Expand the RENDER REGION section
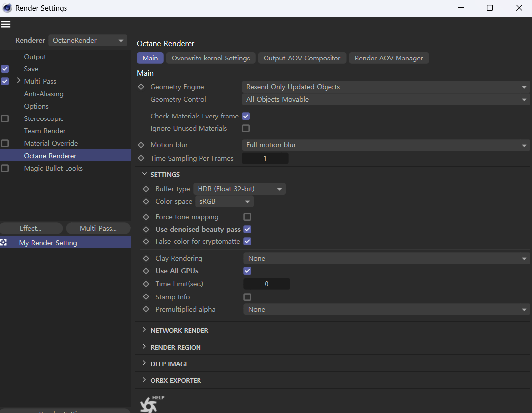This screenshot has width=532, height=413. (144, 347)
